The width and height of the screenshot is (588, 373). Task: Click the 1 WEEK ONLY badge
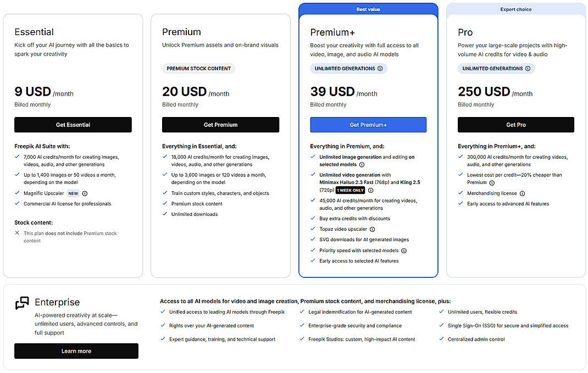(x=350, y=190)
